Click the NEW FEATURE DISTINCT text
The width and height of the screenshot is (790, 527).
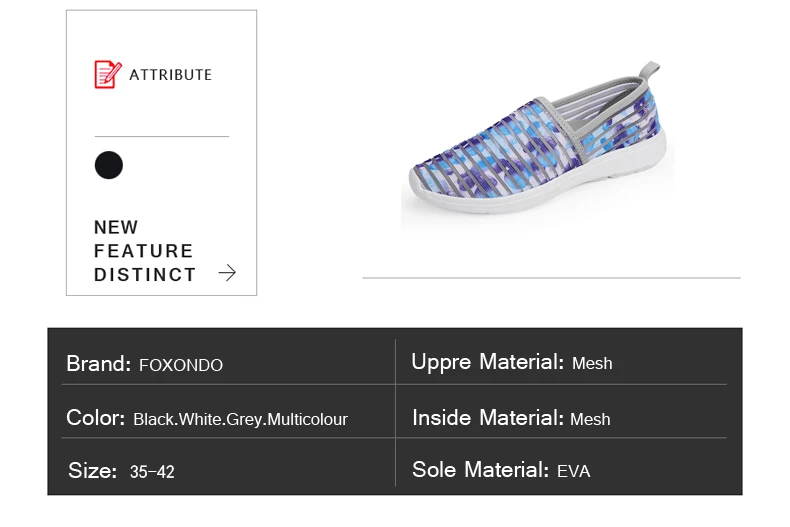pos(145,251)
